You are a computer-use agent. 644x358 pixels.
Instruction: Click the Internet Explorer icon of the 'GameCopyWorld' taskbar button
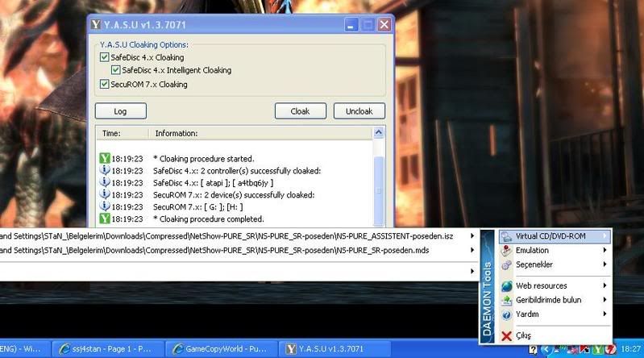[178, 349]
